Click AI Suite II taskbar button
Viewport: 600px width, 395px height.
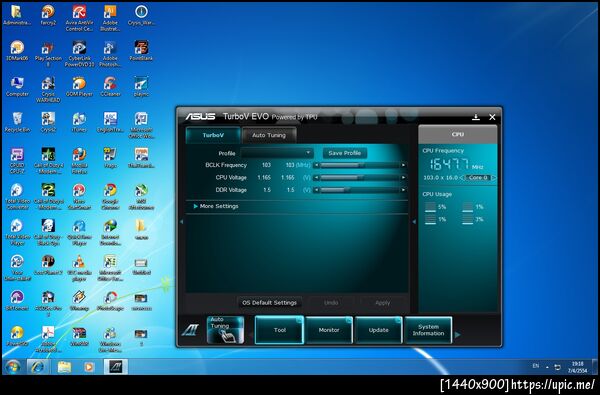[x=116, y=367]
